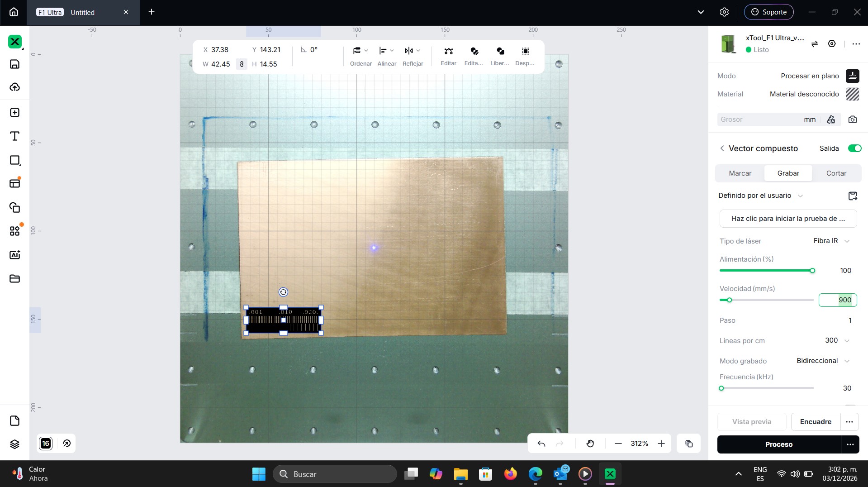
Task: Open the AI image tool in sidebar
Action: click(14, 255)
